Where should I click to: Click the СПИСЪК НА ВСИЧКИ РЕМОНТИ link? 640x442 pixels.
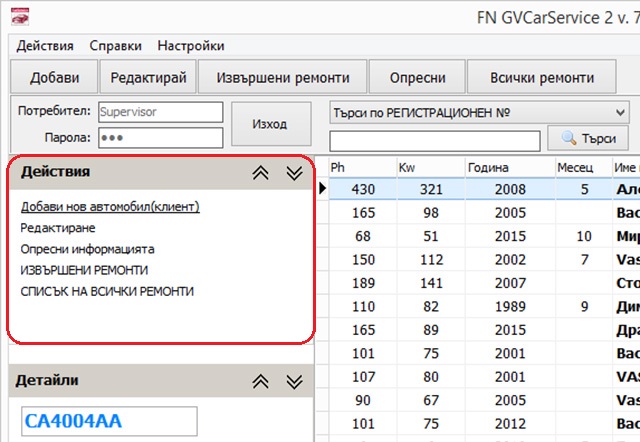107,291
